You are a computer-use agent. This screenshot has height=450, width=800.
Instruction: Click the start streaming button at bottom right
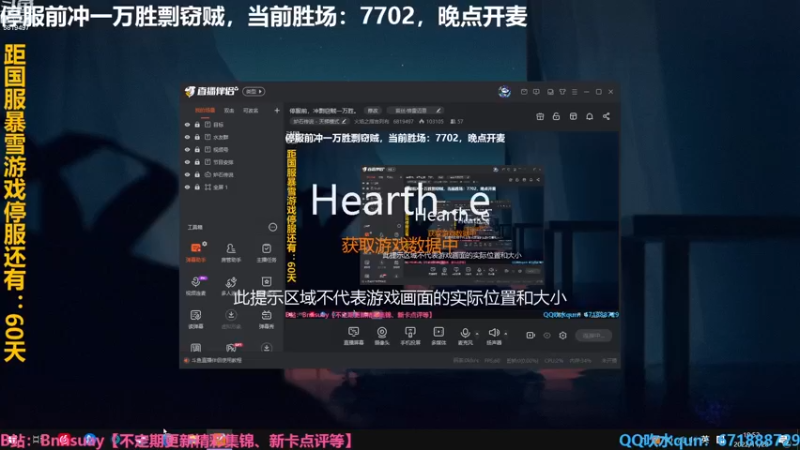click(593, 335)
